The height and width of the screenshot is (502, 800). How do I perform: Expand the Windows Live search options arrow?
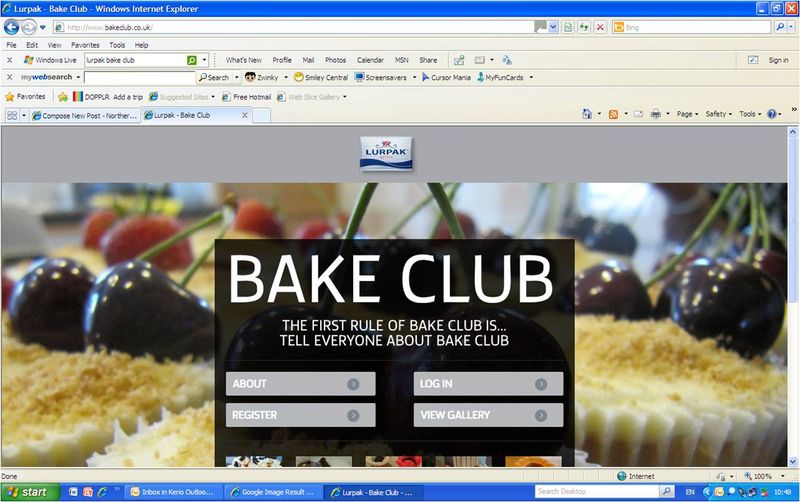point(204,60)
